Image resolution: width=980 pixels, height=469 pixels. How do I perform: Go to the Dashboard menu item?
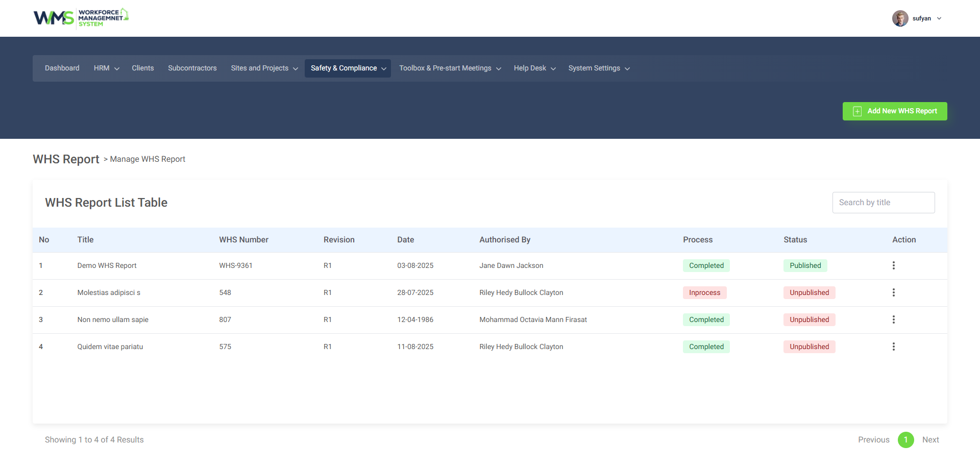[62, 68]
